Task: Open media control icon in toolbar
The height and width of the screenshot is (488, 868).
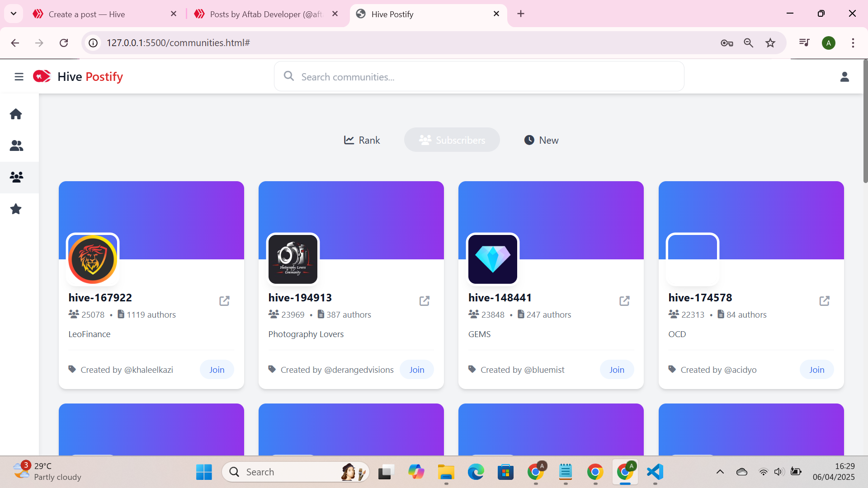Action: click(x=804, y=42)
